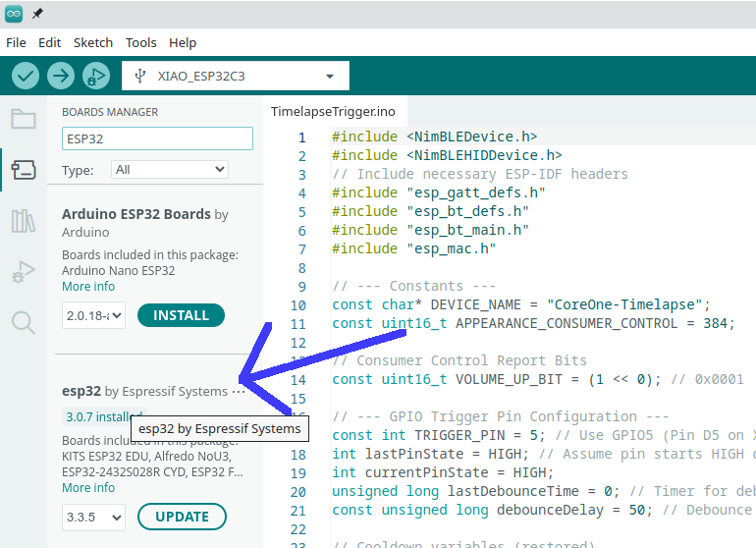756x548 pixels.
Task: Click the ESP32 boards search field
Action: coord(157,138)
